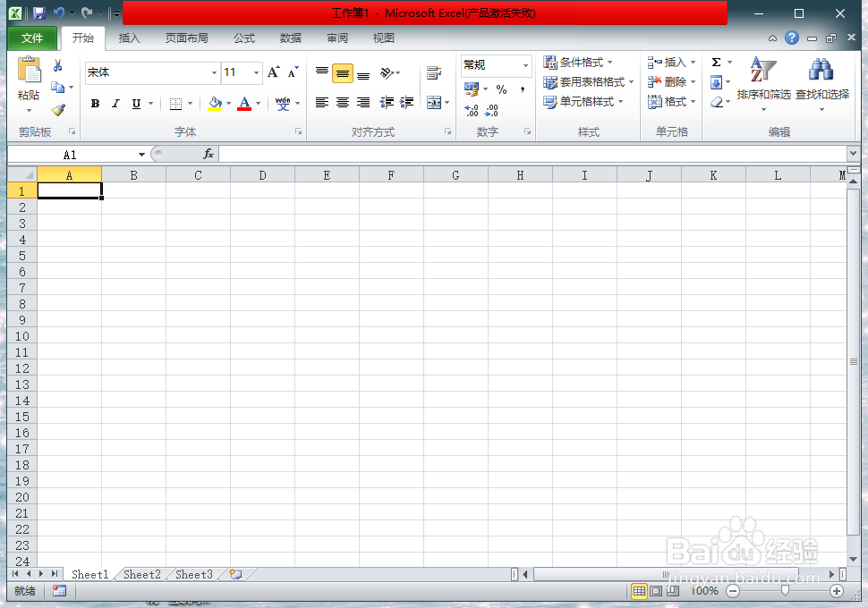Switch to Page Layout view

pos(656,591)
